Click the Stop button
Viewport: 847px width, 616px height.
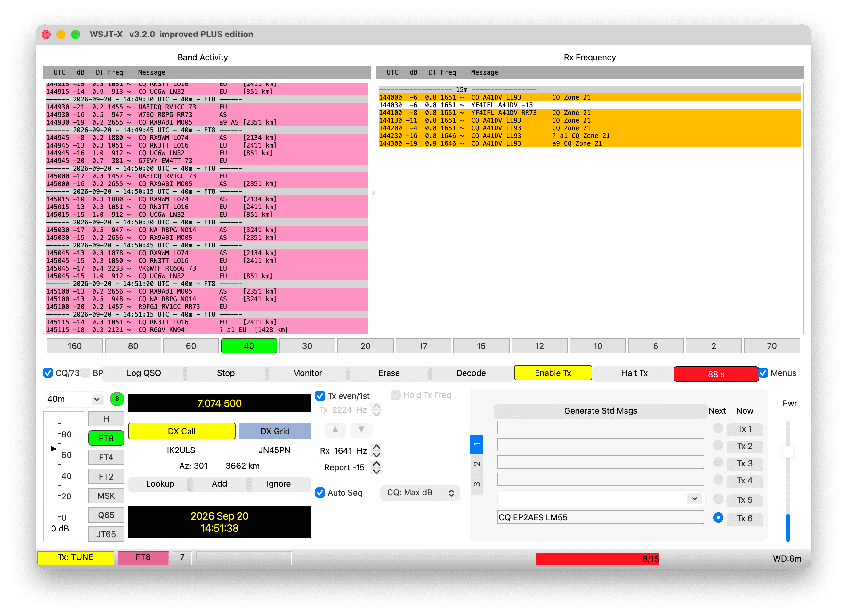pos(226,373)
